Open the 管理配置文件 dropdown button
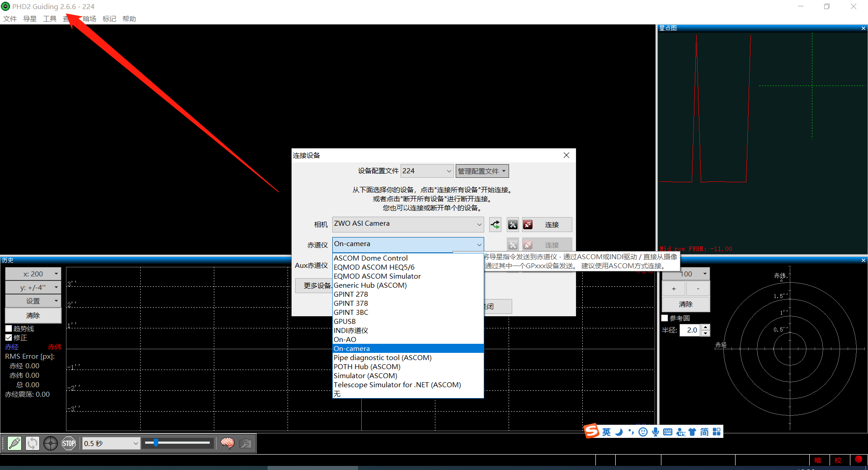 (482, 171)
